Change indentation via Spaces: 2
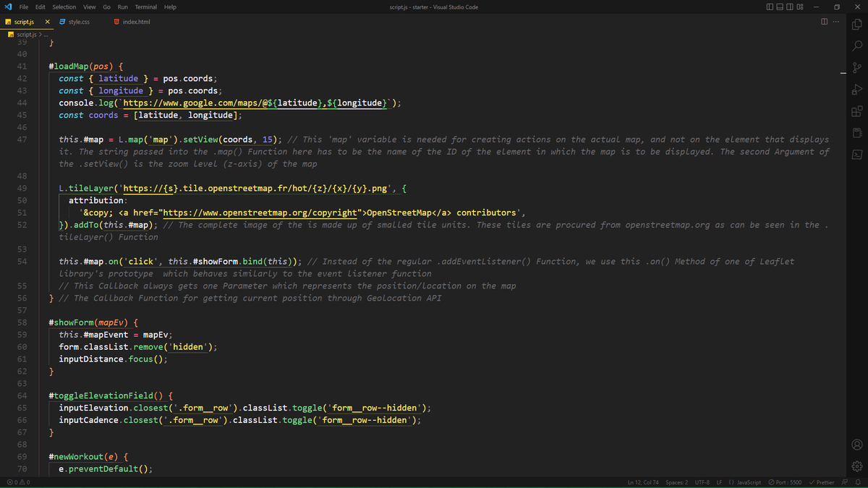The width and height of the screenshot is (868, 488). tap(677, 482)
